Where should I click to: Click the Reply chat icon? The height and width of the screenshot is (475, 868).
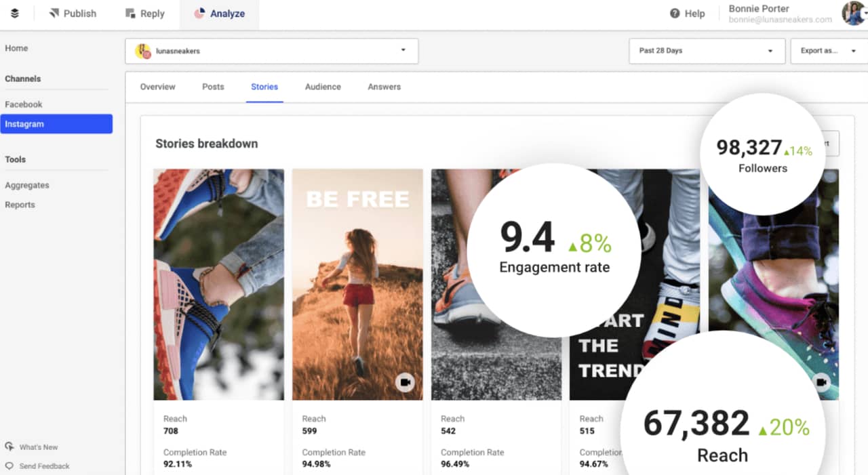pyautogui.click(x=129, y=13)
